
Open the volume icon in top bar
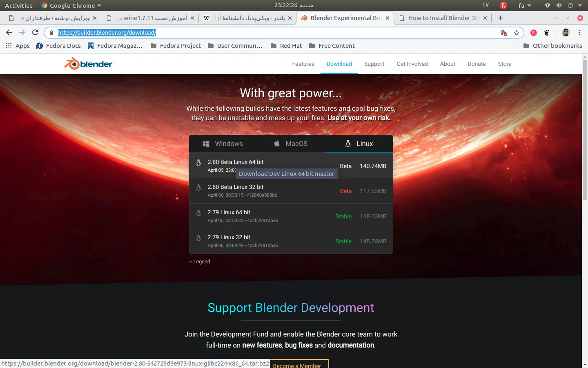(x=559, y=5)
